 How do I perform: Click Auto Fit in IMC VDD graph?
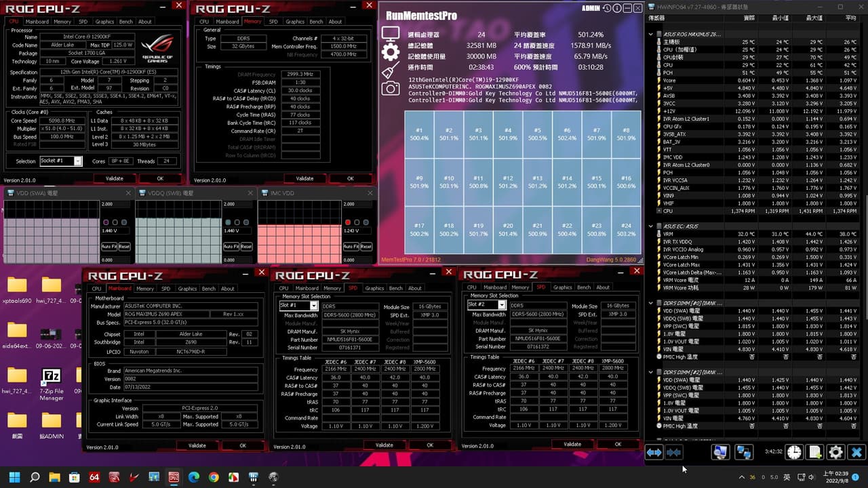click(351, 247)
